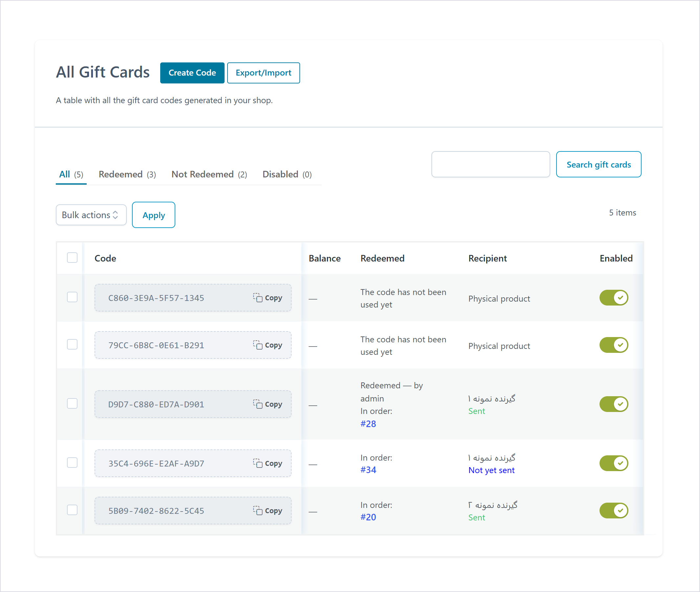Click the "5 items" count label
The image size is (700, 592).
pyautogui.click(x=623, y=213)
